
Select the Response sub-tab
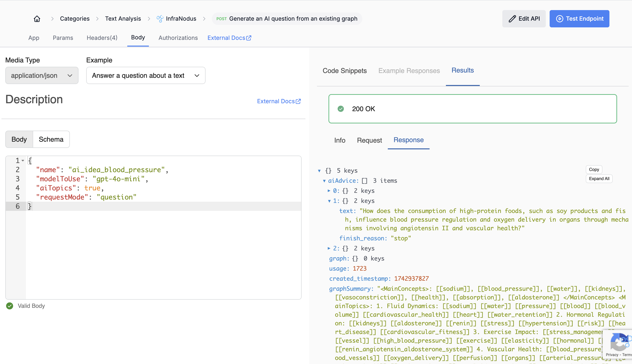(x=408, y=140)
